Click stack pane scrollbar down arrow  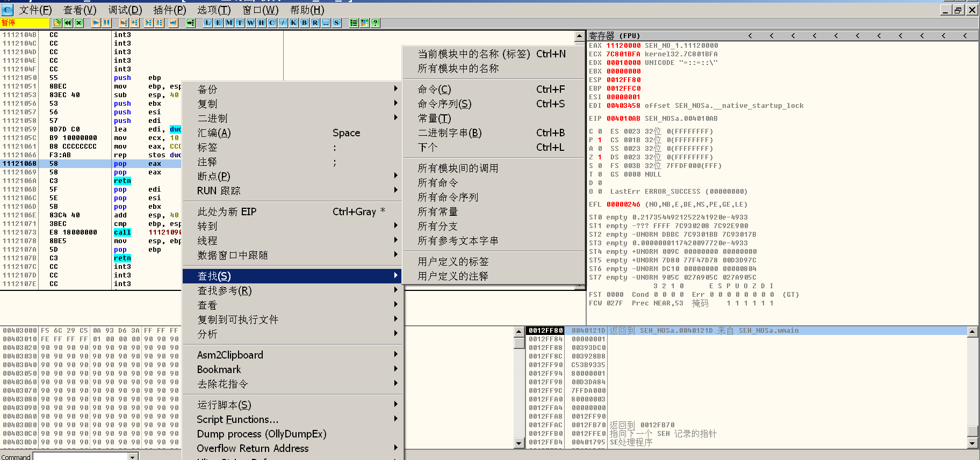[x=972, y=443]
